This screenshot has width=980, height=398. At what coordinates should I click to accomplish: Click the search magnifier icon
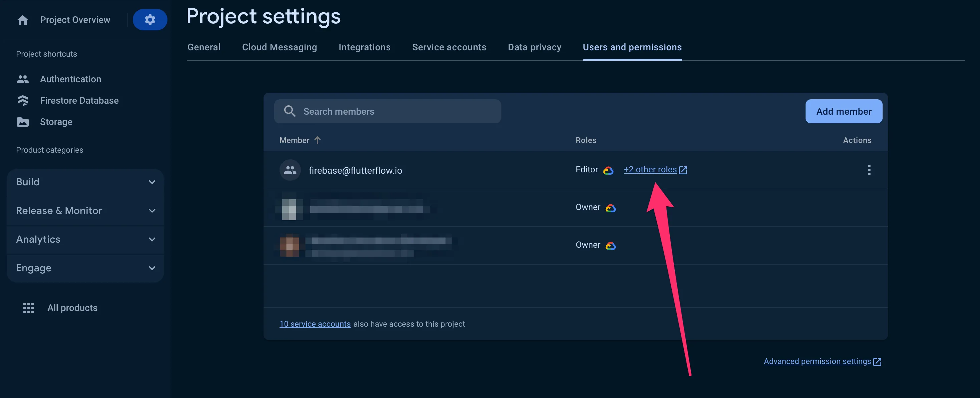point(290,111)
